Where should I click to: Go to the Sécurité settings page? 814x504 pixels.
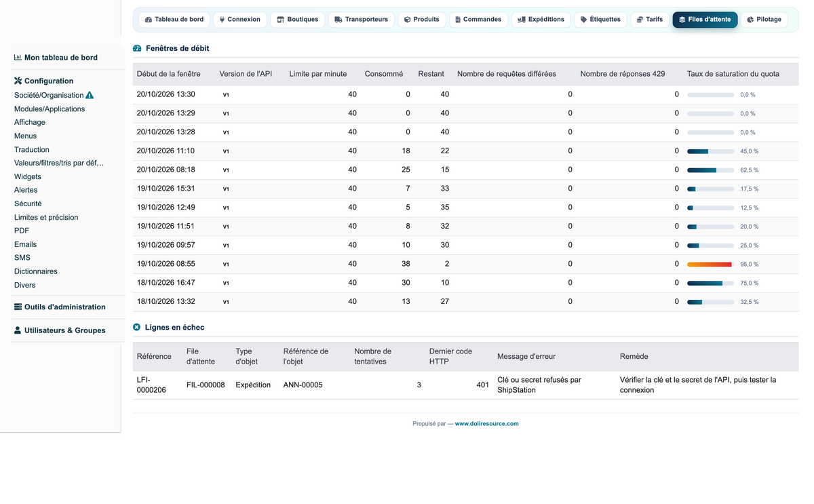coord(28,203)
